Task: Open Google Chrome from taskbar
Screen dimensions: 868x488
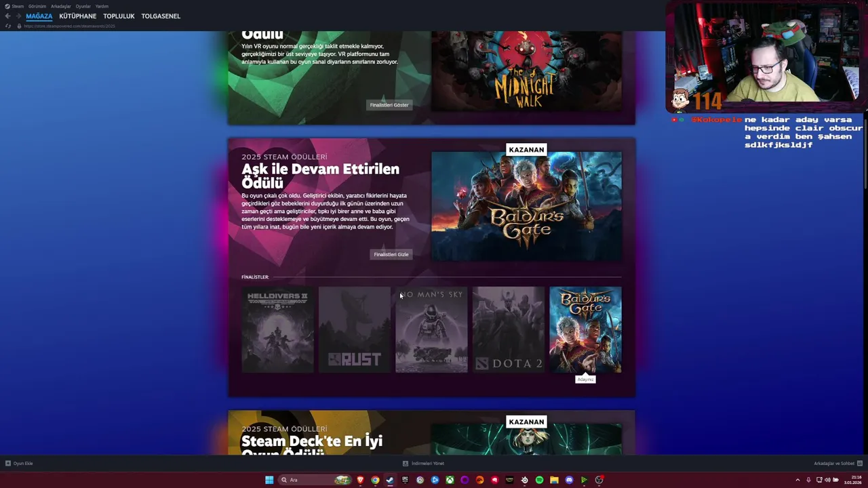Action: click(375, 480)
